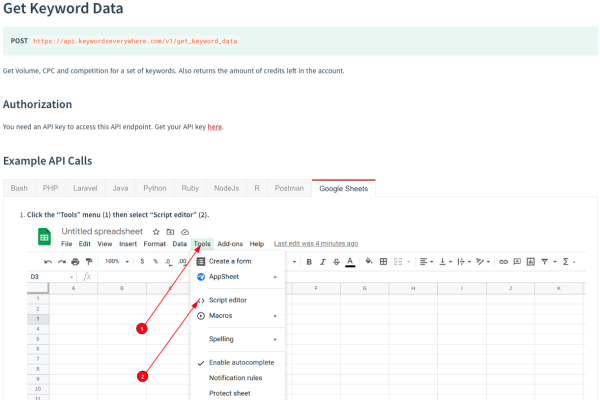
Task: Choose Notification rules in the Tools menu
Action: (x=235, y=378)
